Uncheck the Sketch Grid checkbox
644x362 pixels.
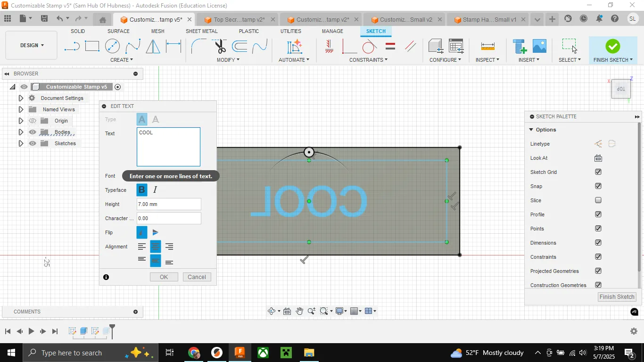598,172
